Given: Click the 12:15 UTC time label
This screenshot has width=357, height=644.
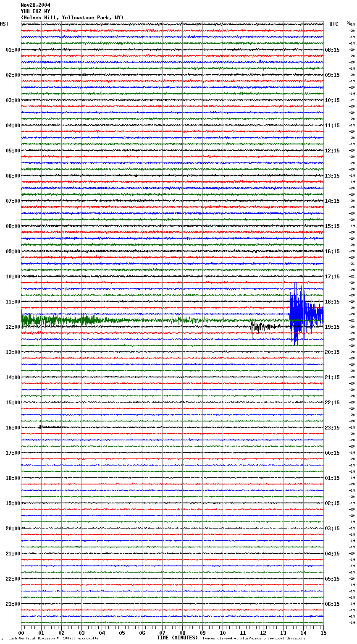Looking at the screenshot, I should pyautogui.click(x=332, y=151).
